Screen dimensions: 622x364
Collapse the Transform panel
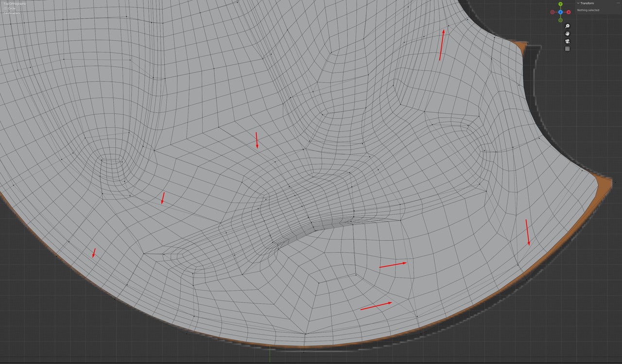click(578, 3)
